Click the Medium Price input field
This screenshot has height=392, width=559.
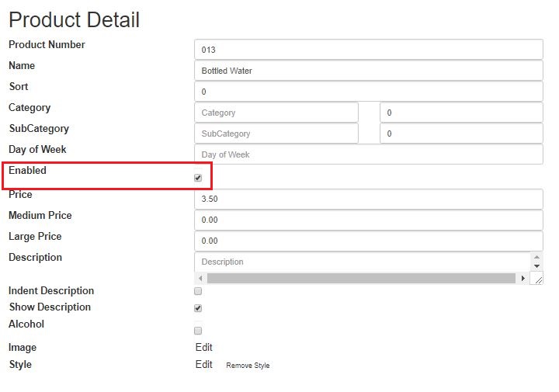coord(369,220)
